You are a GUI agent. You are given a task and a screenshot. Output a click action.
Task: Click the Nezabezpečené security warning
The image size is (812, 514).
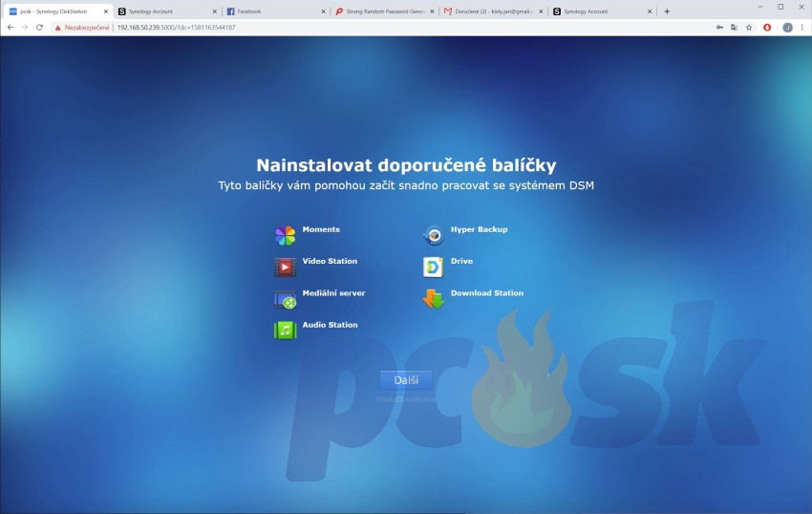tap(82, 28)
